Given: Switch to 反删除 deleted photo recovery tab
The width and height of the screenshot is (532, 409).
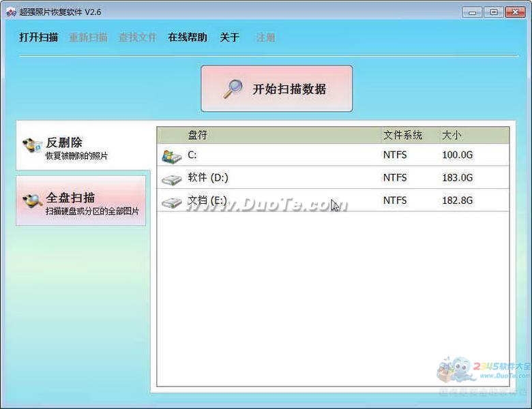Looking at the screenshot, I should click(82, 147).
